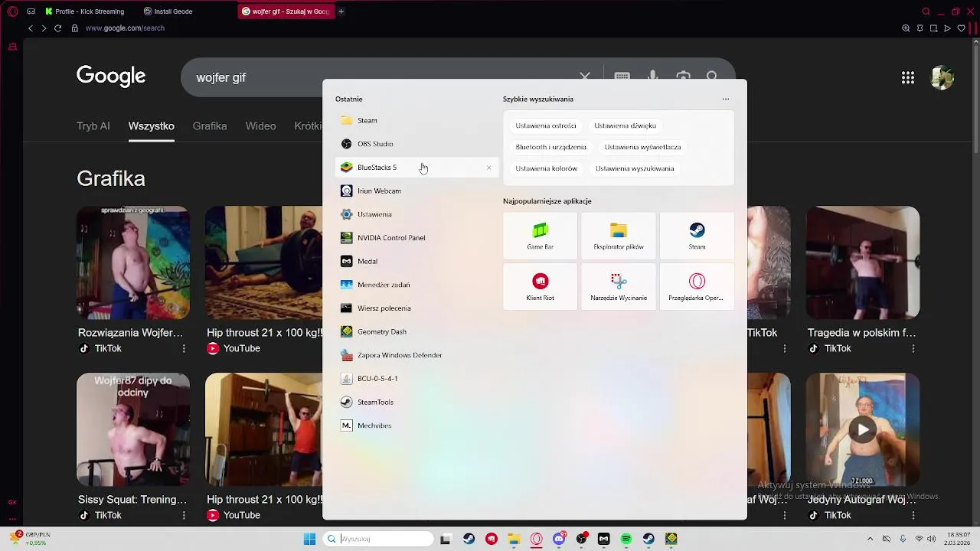980x551 pixels.
Task: Open the Opera main menu
Action: pos(12,11)
